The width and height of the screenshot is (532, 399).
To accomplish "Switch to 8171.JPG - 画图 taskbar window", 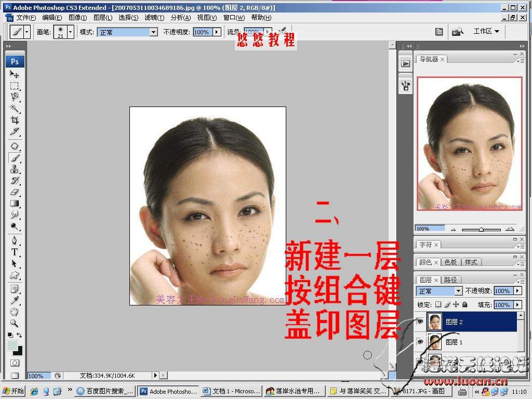I will [420, 391].
